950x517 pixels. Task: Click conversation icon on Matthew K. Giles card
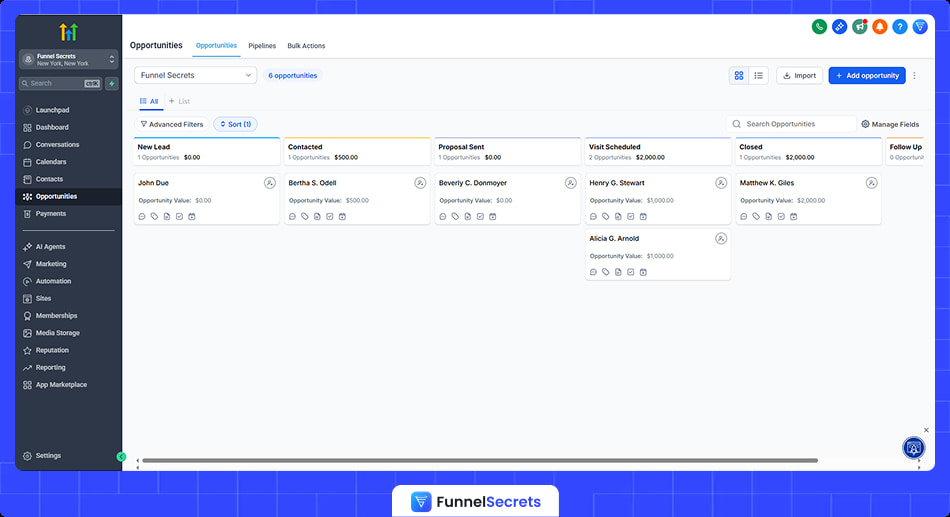743,216
